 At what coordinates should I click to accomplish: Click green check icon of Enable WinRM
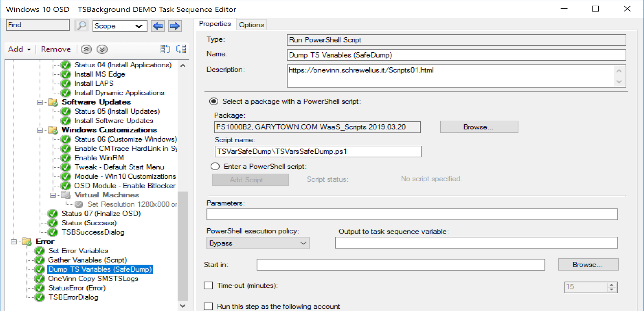coord(66,158)
